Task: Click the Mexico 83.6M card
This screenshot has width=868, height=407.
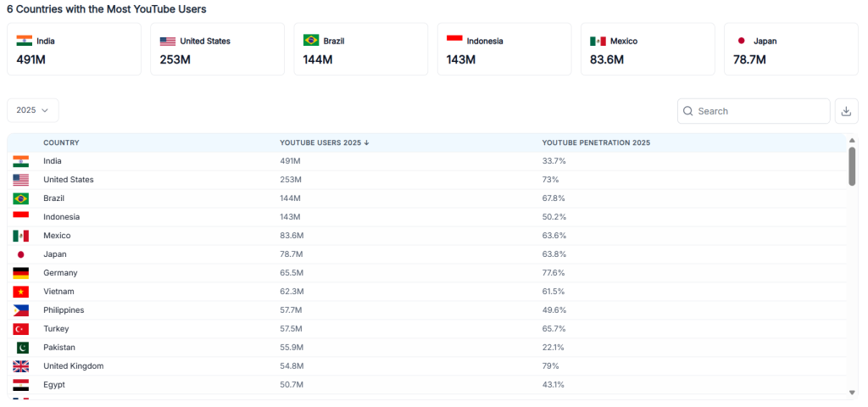Action: 648,48
